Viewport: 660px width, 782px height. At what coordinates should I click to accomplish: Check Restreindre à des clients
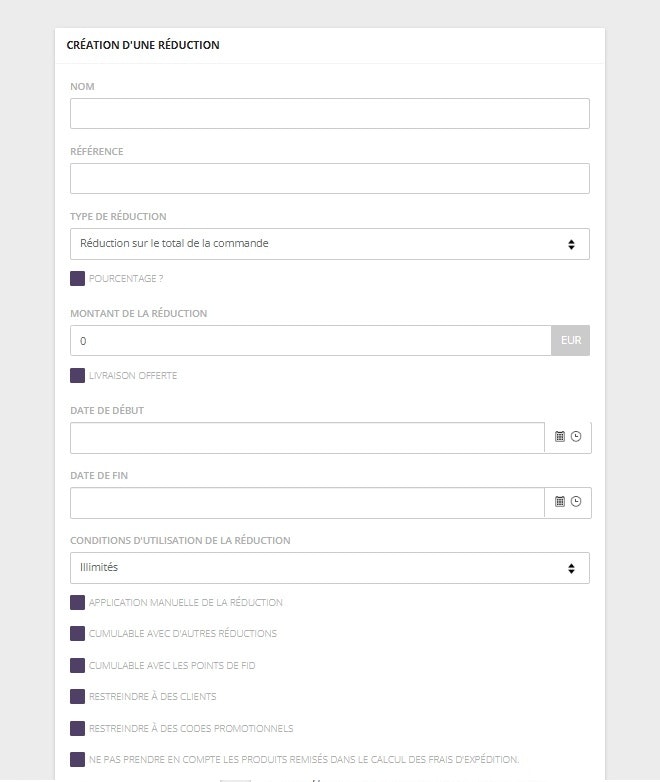pyautogui.click(x=77, y=697)
